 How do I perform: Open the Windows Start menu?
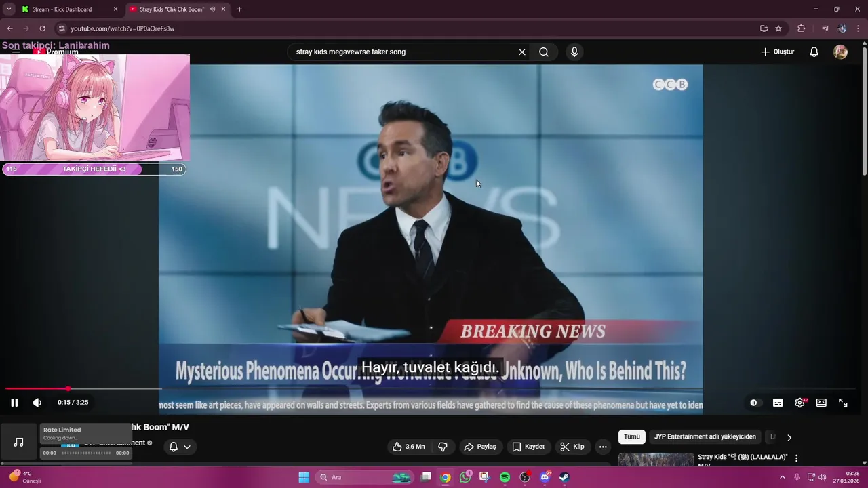(304, 477)
